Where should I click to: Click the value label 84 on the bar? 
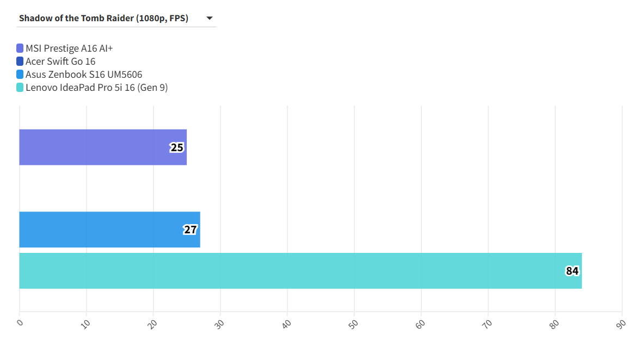coord(572,271)
